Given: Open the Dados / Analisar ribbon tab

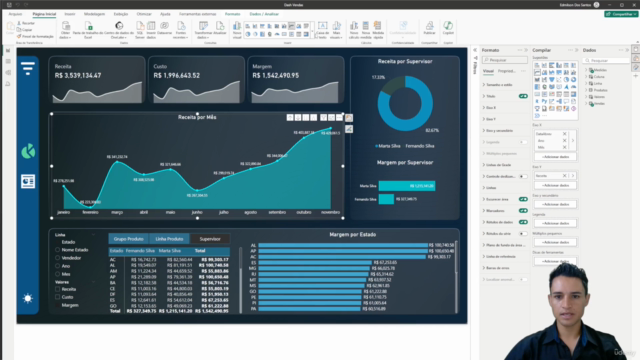Looking at the screenshot, I should (264, 14).
